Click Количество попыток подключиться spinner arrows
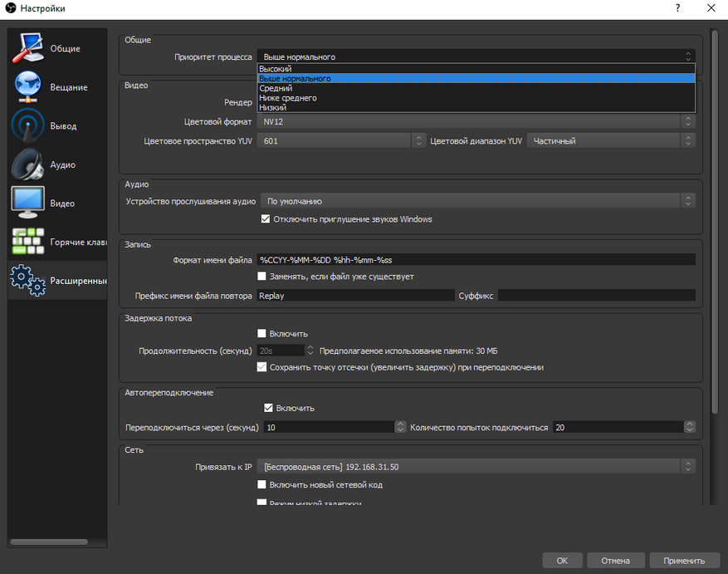The height and width of the screenshot is (574, 728). 690,427
